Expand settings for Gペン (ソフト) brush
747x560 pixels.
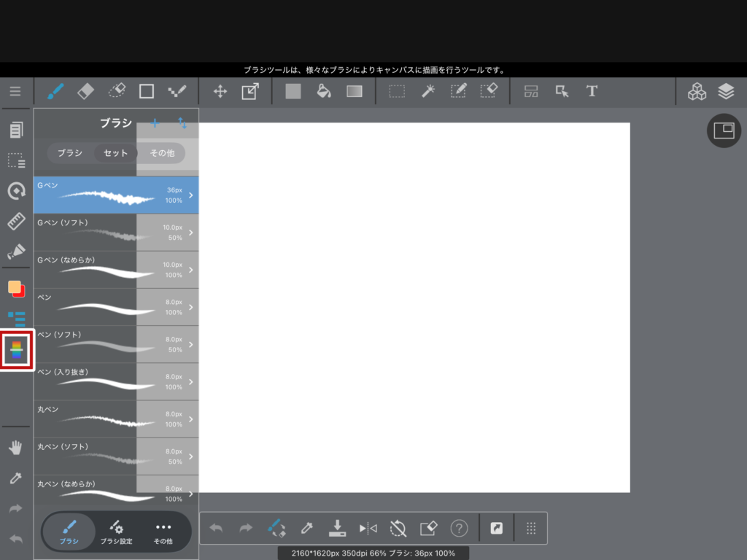[190, 233]
